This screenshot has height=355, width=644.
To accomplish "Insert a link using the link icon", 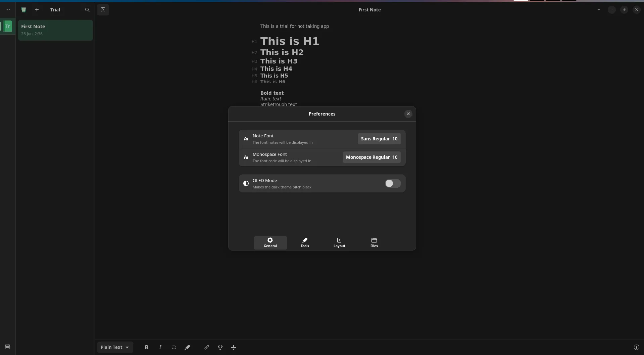I will (207, 347).
